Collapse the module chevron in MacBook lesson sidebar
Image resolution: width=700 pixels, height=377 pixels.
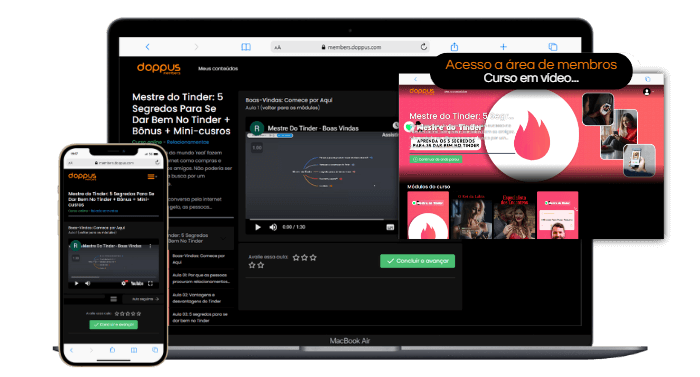[223, 239]
